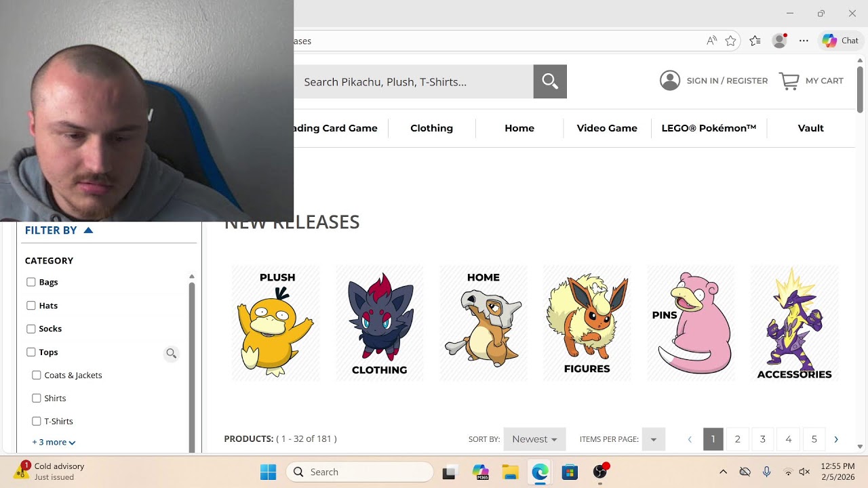Switch to Microsoft Edge in taskbar

tap(540, 472)
